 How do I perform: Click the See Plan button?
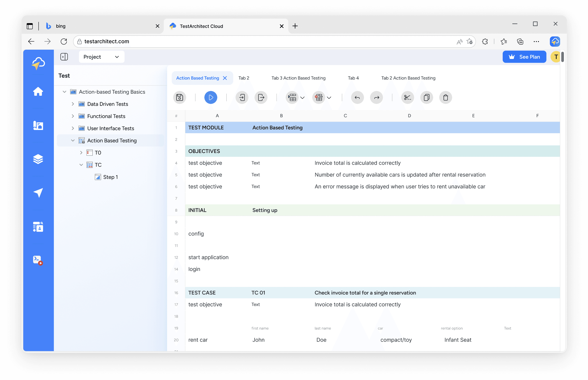coord(524,57)
